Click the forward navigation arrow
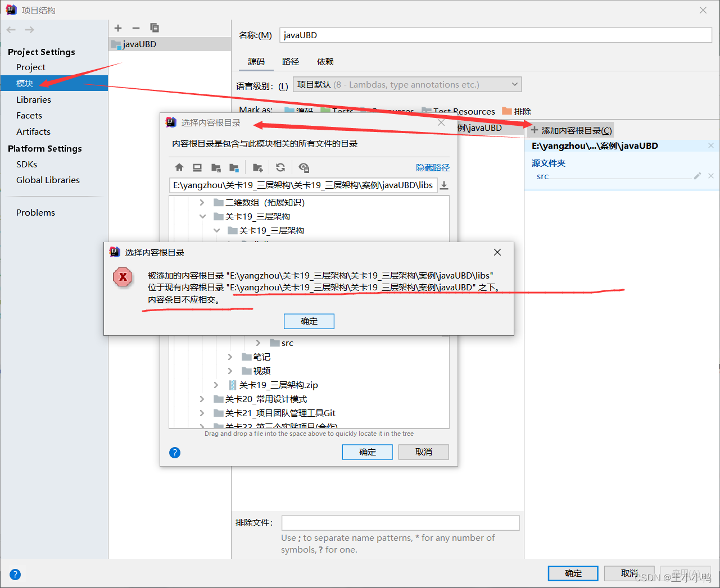This screenshot has width=720, height=588. (x=29, y=30)
